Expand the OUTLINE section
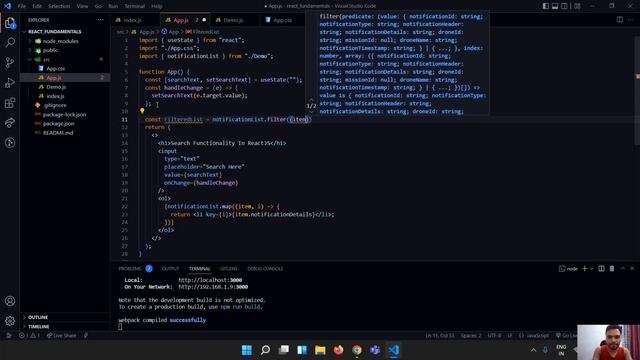This screenshot has width=640, height=360. coord(38,317)
